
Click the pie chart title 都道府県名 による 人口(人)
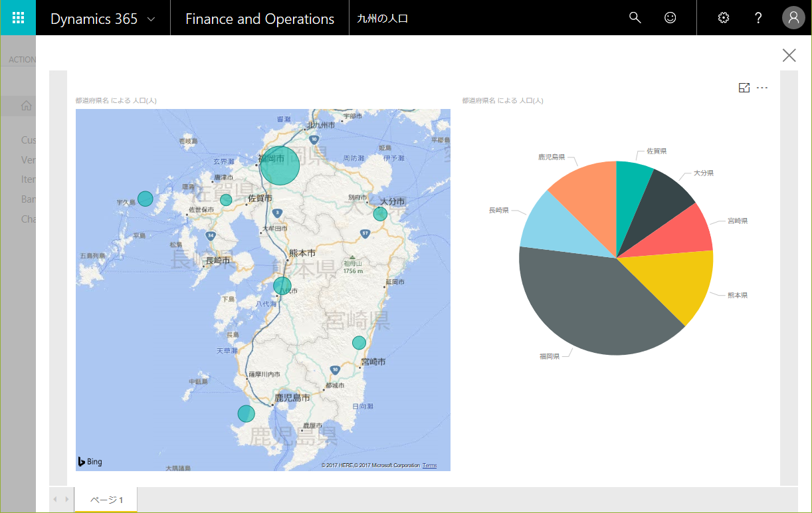(x=502, y=101)
